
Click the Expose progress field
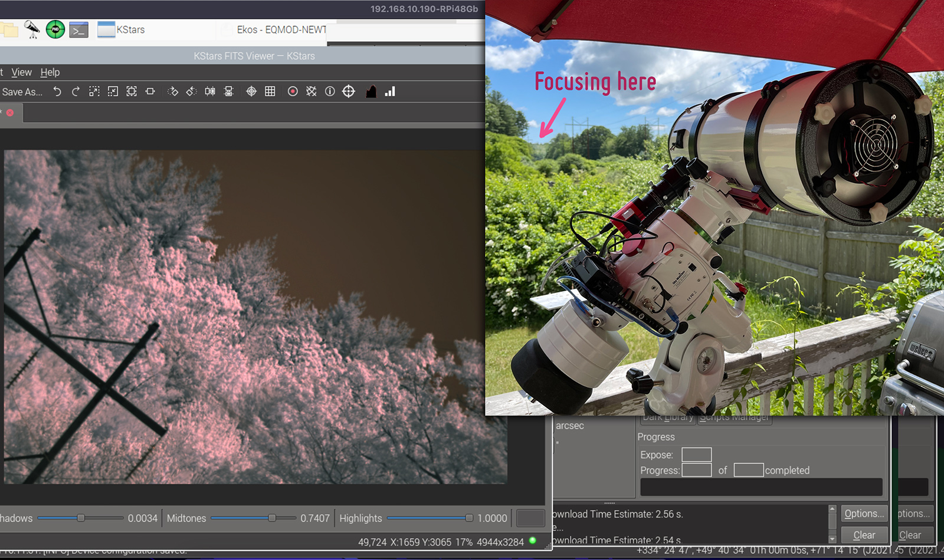coord(696,454)
